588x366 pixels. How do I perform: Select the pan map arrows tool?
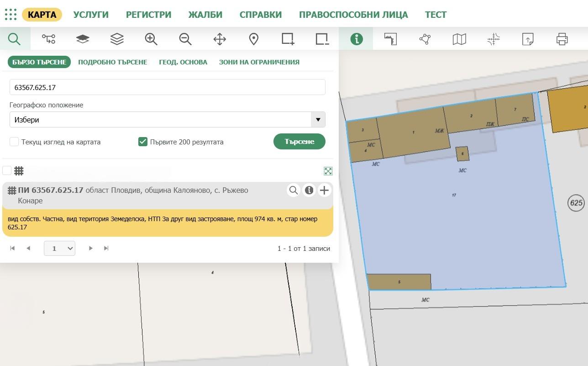[x=220, y=39]
